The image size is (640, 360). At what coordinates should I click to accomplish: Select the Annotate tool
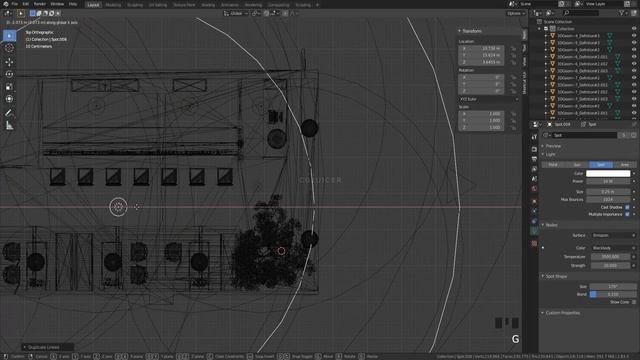[x=9, y=113]
